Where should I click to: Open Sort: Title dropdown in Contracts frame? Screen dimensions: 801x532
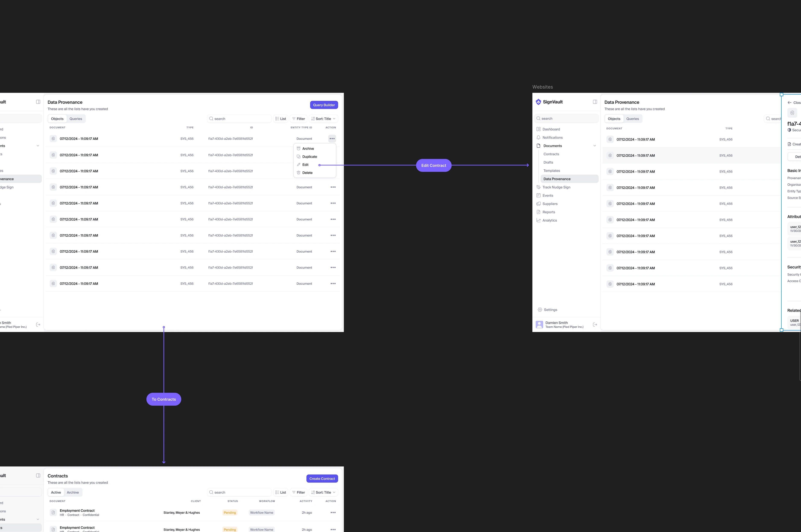click(x=323, y=492)
